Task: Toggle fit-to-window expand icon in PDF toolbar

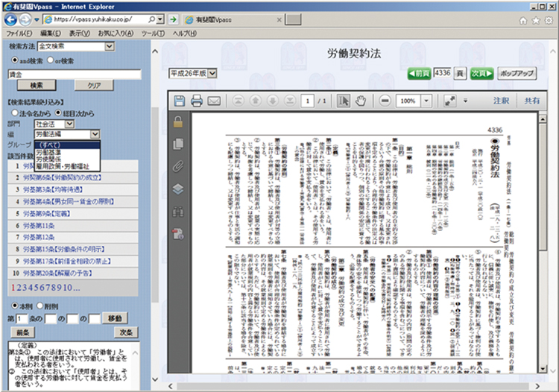Action: pos(450,101)
